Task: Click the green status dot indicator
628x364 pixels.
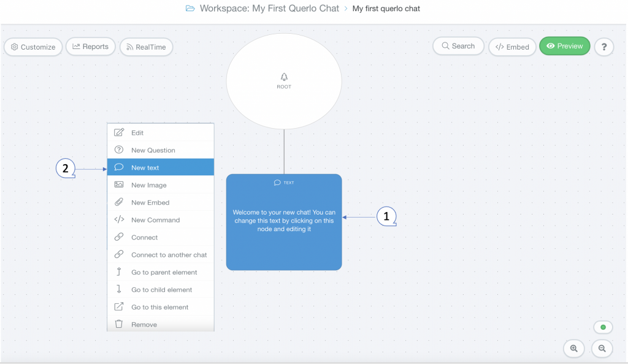Action: tap(603, 327)
